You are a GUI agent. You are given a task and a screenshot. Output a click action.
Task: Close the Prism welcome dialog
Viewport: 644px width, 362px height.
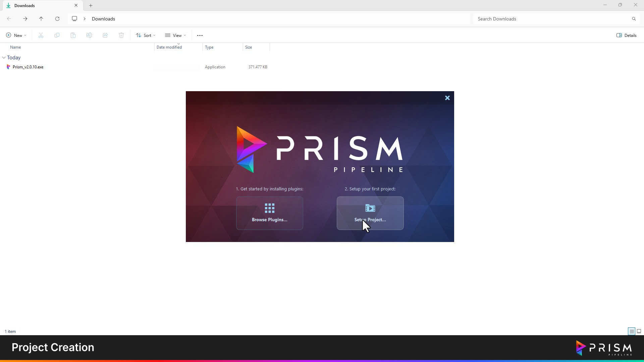point(447,98)
